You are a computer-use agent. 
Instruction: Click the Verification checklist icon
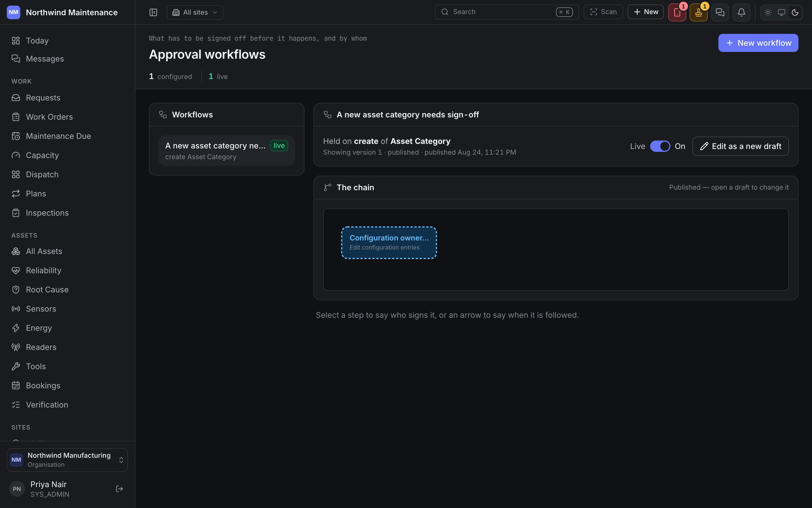pos(16,404)
